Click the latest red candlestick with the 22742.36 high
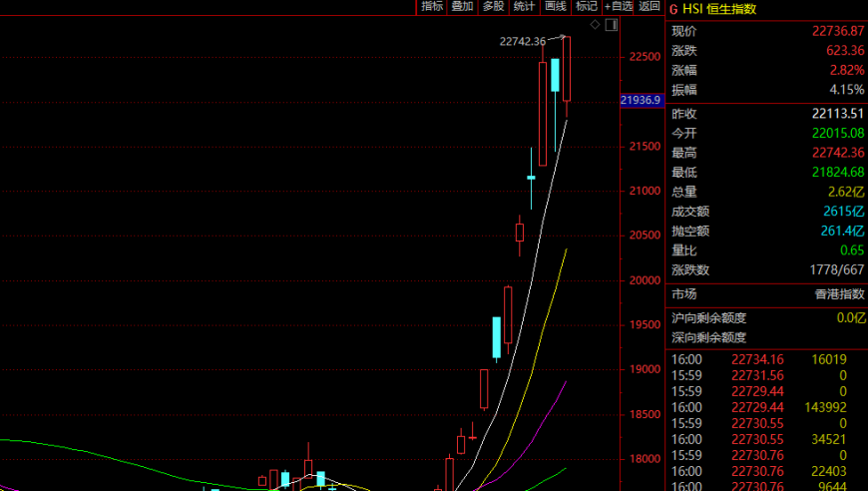 [x=567, y=69]
